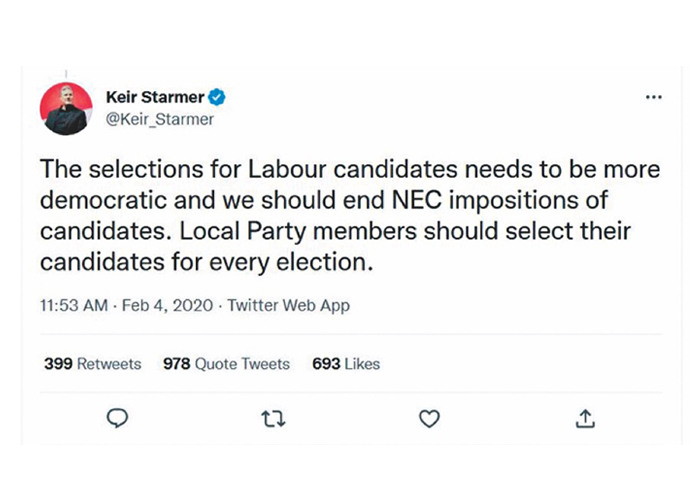This screenshot has width=690, height=485.
Task: Open the Twitter Web App source link
Action: (288, 305)
